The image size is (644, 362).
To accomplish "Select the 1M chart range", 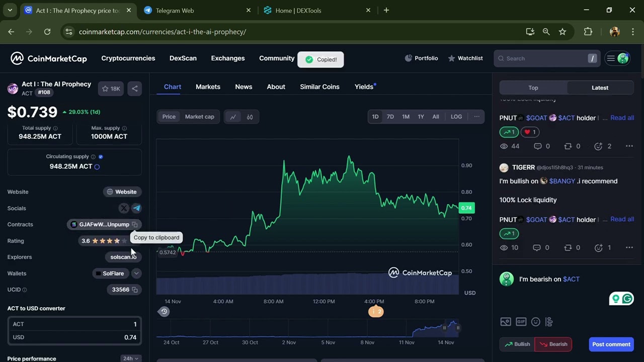I will pyautogui.click(x=406, y=117).
